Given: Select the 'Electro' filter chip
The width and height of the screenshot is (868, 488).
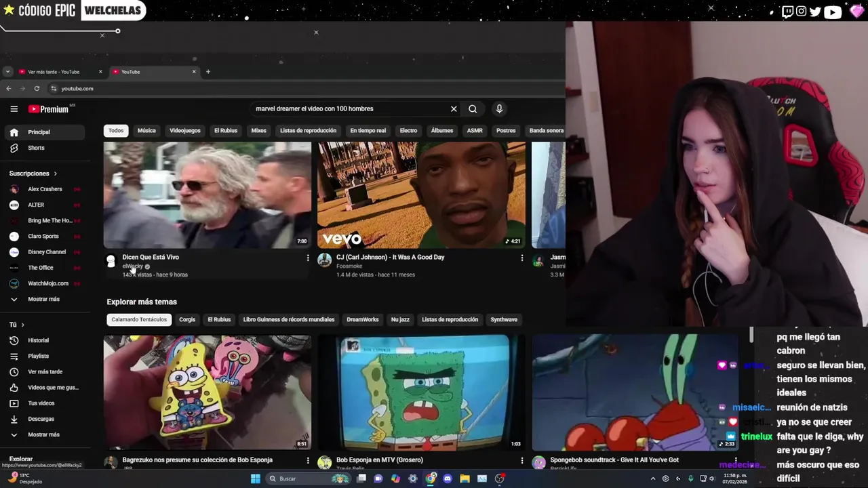Looking at the screenshot, I should pyautogui.click(x=408, y=130).
